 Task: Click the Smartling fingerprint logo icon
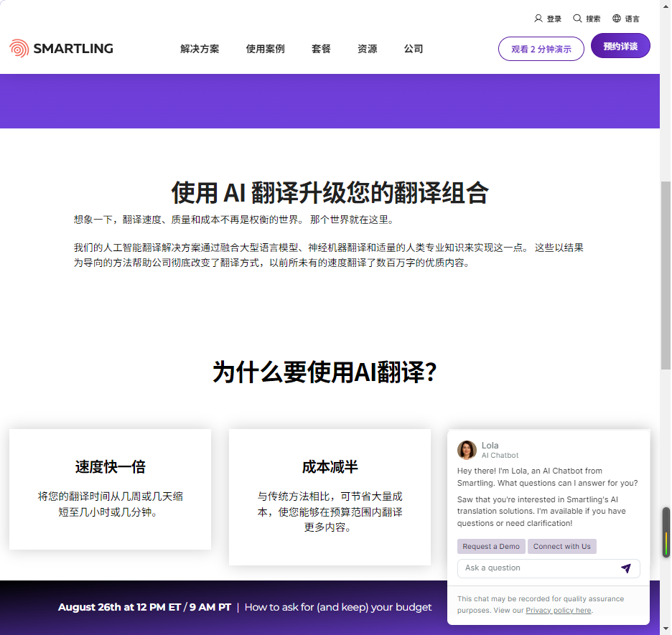click(x=19, y=48)
